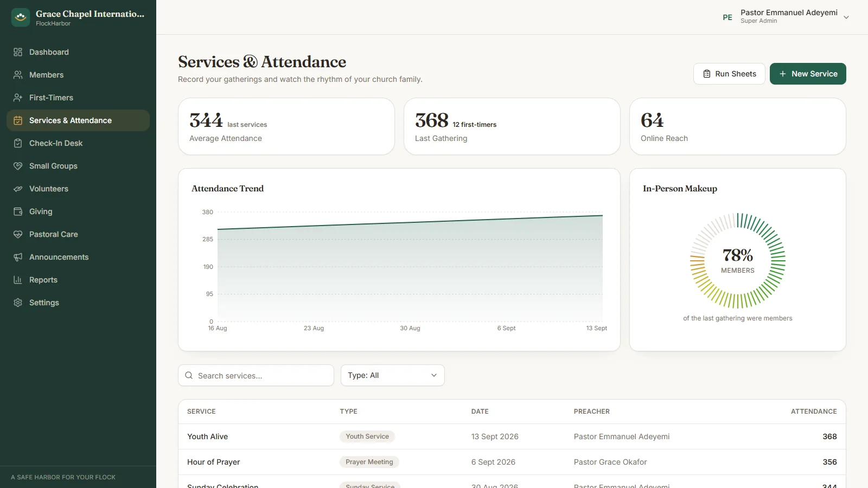Sort by the DATE column header
Screen dimensions: 868x488
pos(480,412)
